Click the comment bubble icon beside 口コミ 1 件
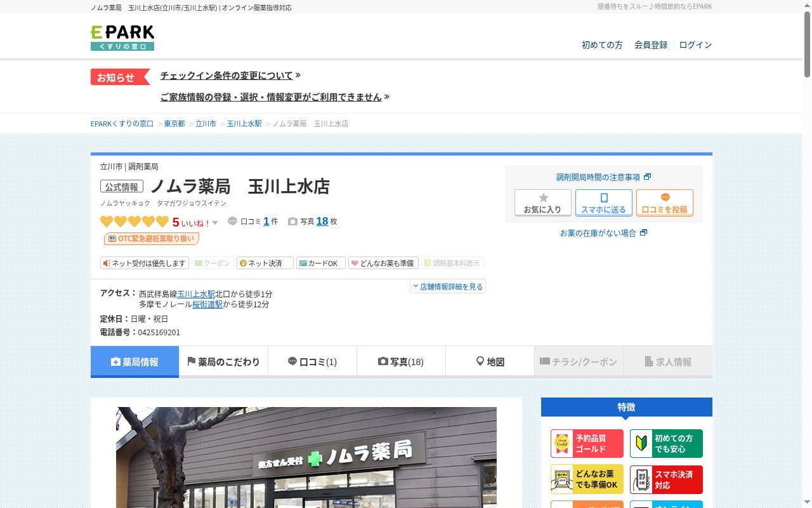The image size is (812, 508). click(x=233, y=221)
